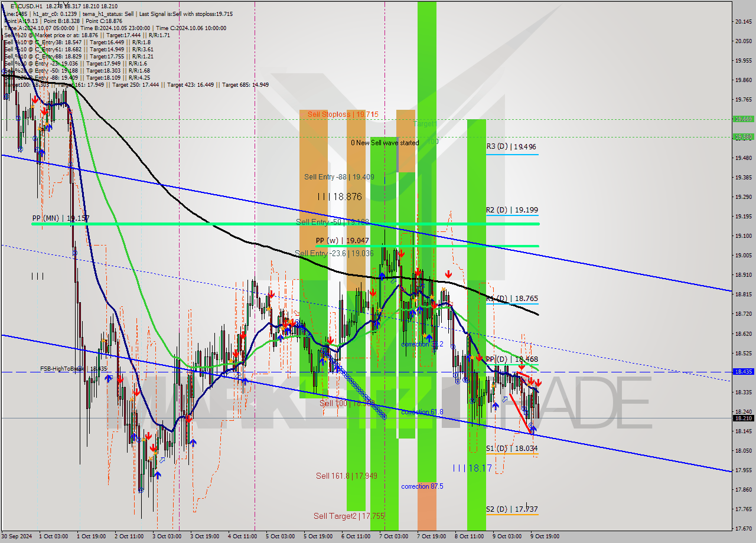Image resolution: width=756 pixels, height=543 pixels.
Task: Click the Sell Target2 | 17.755 label
Action: [348, 516]
